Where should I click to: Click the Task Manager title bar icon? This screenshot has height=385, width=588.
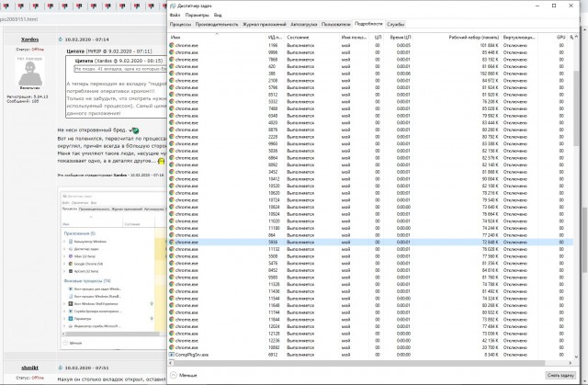click(173, 6)
